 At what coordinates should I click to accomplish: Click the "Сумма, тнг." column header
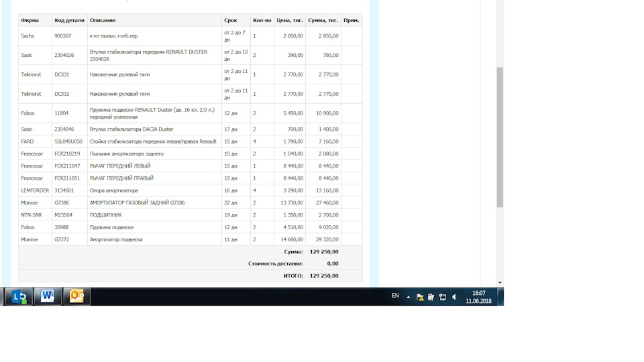pos(323,20)
